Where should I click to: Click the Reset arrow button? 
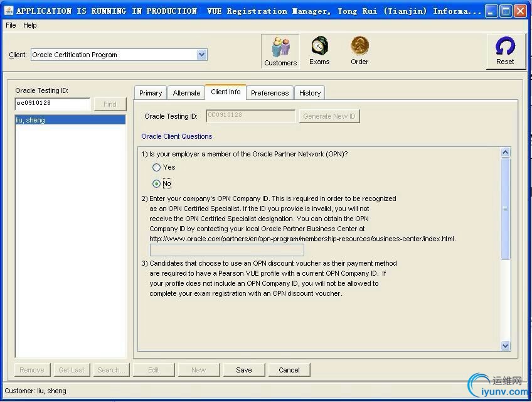click(x=505, y=52)
